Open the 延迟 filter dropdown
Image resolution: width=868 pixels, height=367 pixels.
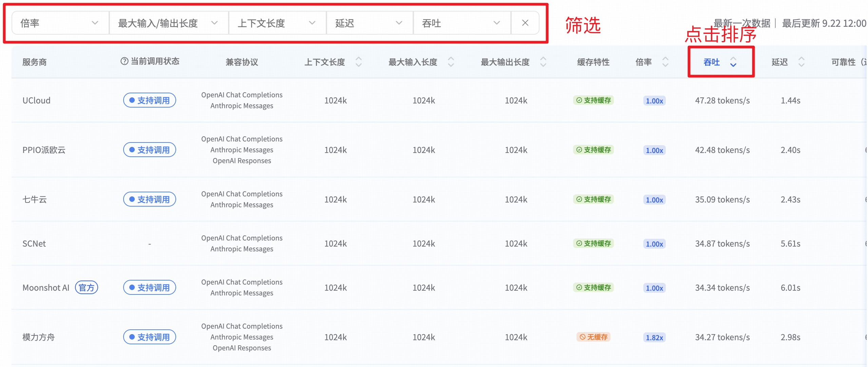coord(370,23)
